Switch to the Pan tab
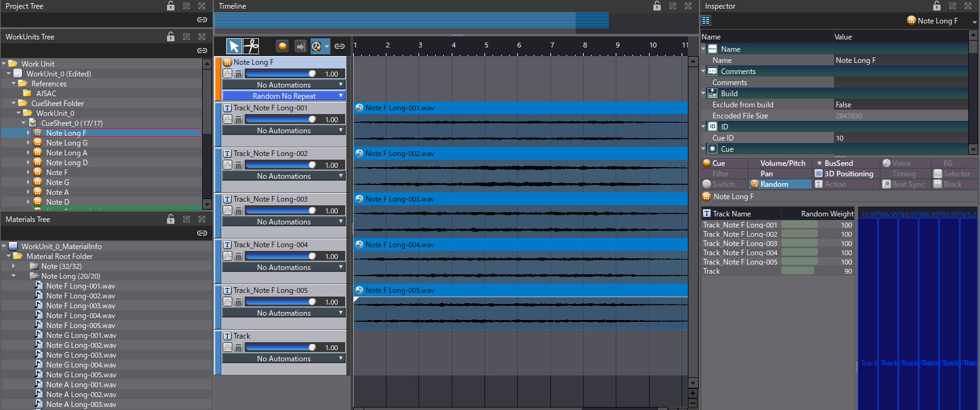This screenshot has width=980, height=410. 780,174
